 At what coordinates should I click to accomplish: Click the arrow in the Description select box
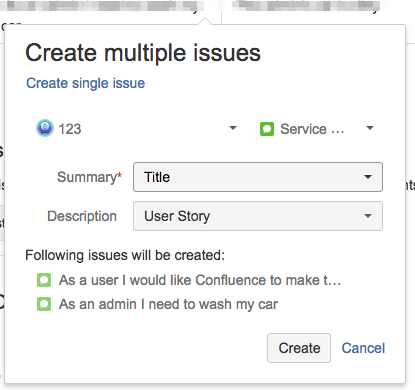click(x=368, y=216)
